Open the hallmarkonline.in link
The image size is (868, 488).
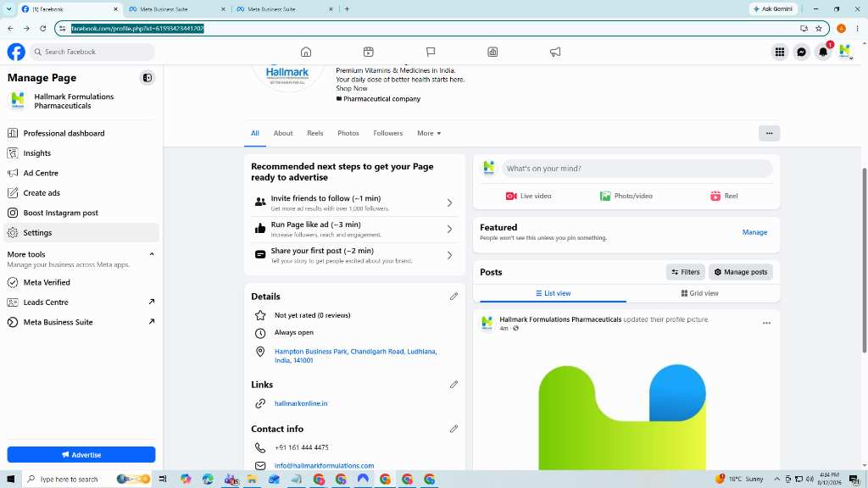pos(301,404)
